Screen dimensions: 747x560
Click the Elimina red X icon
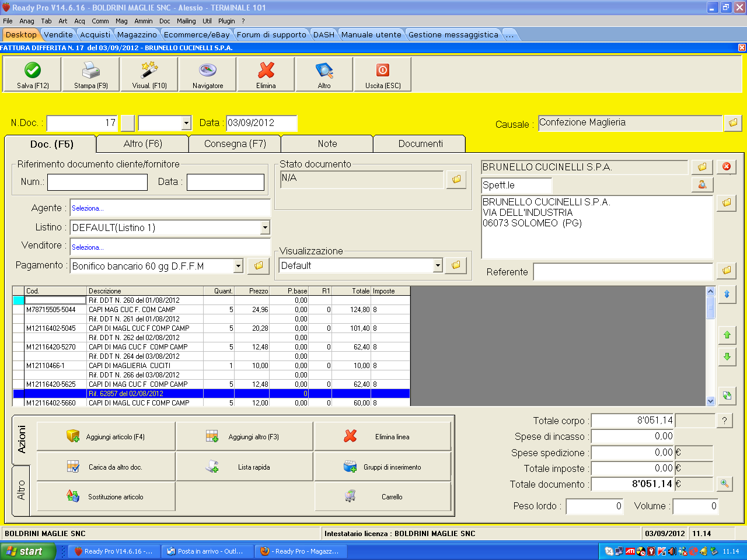[266, 71]
